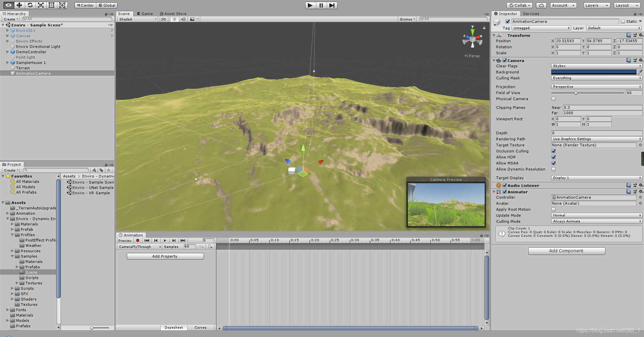Toggle Allow MSAA checkbox
The width and height of the screenshot is (644, 337).
click(x=553, y=163)
